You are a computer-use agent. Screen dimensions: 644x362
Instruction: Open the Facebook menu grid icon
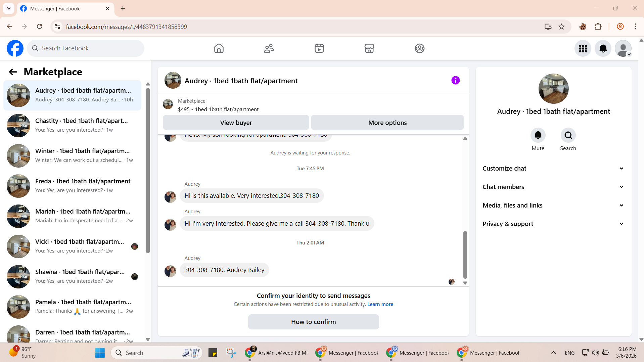click(583, 48)
